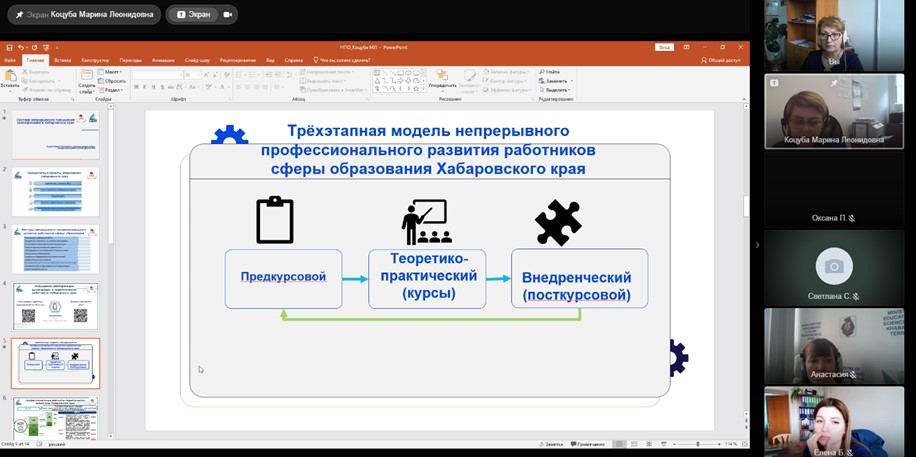Toggle normal view in status bar
Screen dimensions: 916x457
[621, 444]
